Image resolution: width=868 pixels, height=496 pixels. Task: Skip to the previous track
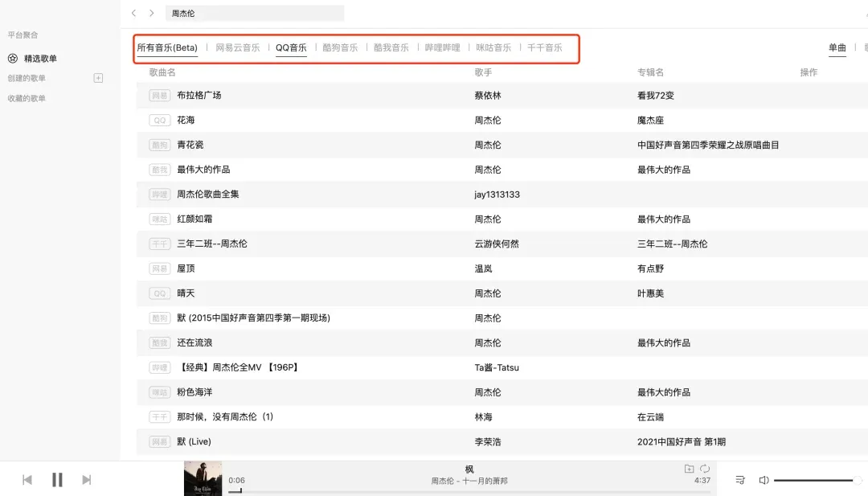(x=27, y=479)
